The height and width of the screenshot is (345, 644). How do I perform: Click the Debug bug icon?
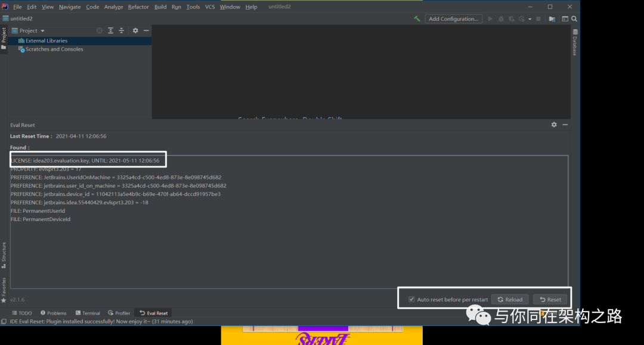coord(501,19)
